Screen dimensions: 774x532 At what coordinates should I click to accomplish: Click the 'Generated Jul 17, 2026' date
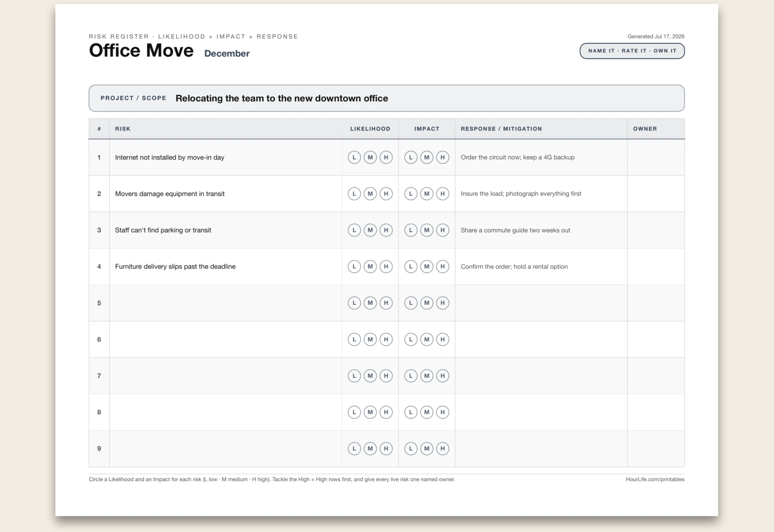(656, 36)
